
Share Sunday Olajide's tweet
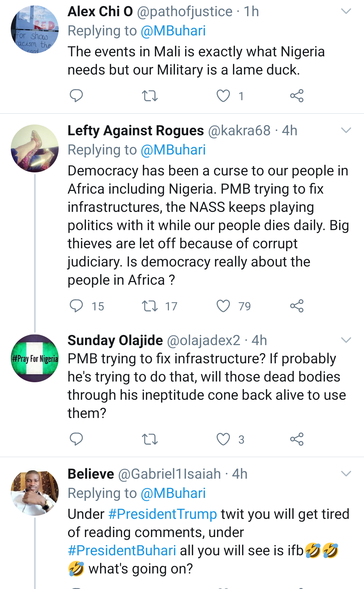coord(297,439)
